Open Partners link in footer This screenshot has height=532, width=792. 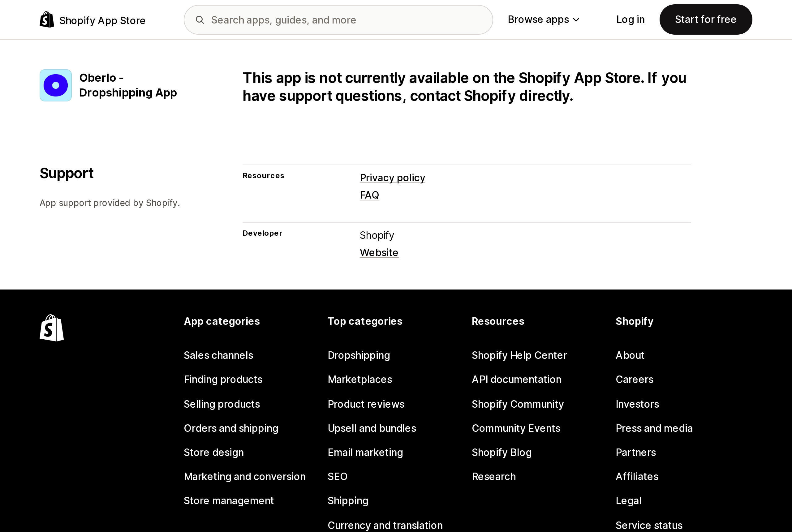coord(636,452)
